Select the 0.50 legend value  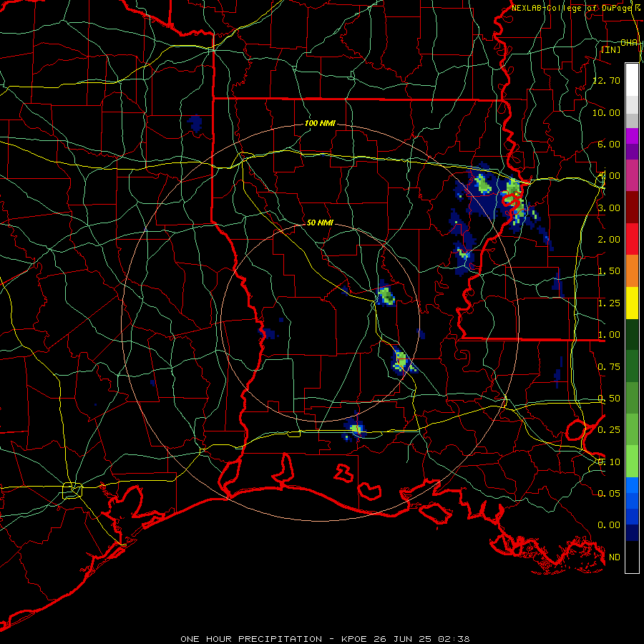click(609, 399)
